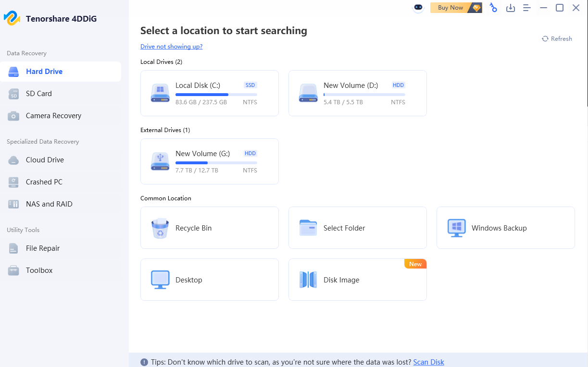Click Refresh to reload drives
This screenshot has width=588, height=367.
pyautogui.click(x=557, y=38)
